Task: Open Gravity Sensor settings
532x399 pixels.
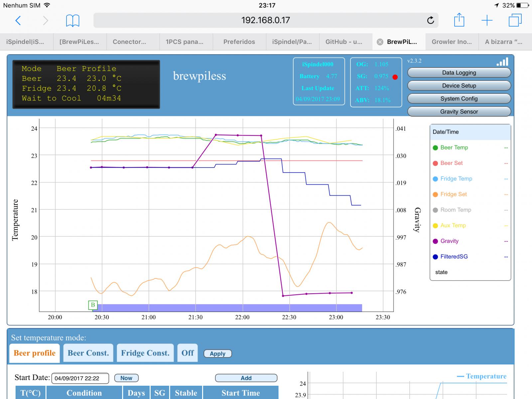Action: (459, 112)
